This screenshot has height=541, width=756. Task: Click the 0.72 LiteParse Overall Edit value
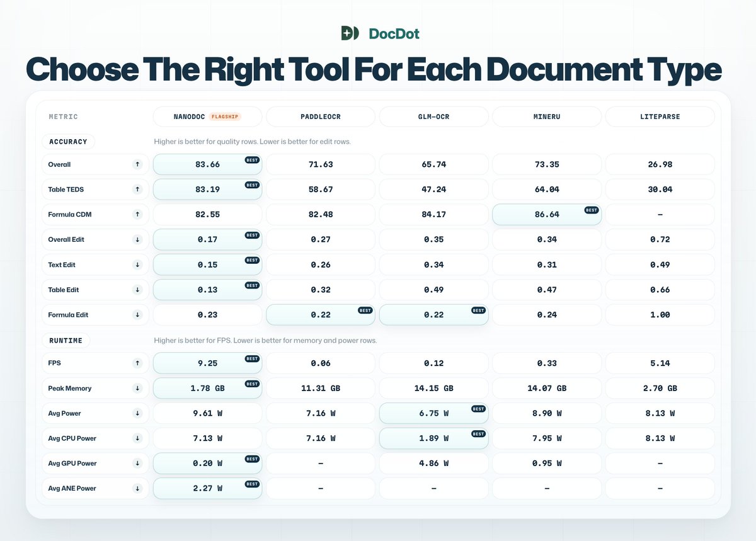pyautogui.click(x=660, y=240)
